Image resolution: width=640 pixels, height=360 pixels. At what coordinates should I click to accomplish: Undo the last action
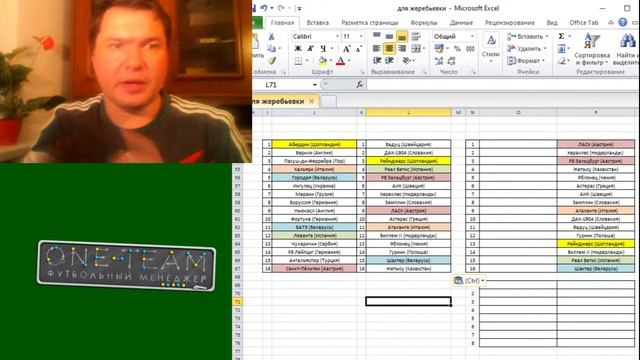[264, 8]
